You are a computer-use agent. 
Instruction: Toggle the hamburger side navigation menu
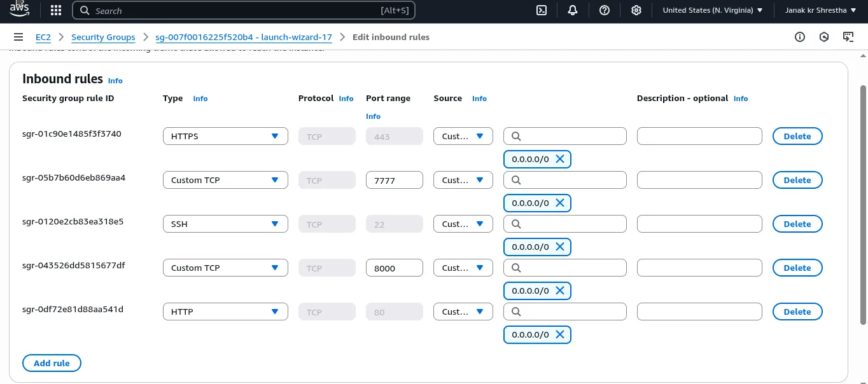pyautogui.click(x=18, y=37)
